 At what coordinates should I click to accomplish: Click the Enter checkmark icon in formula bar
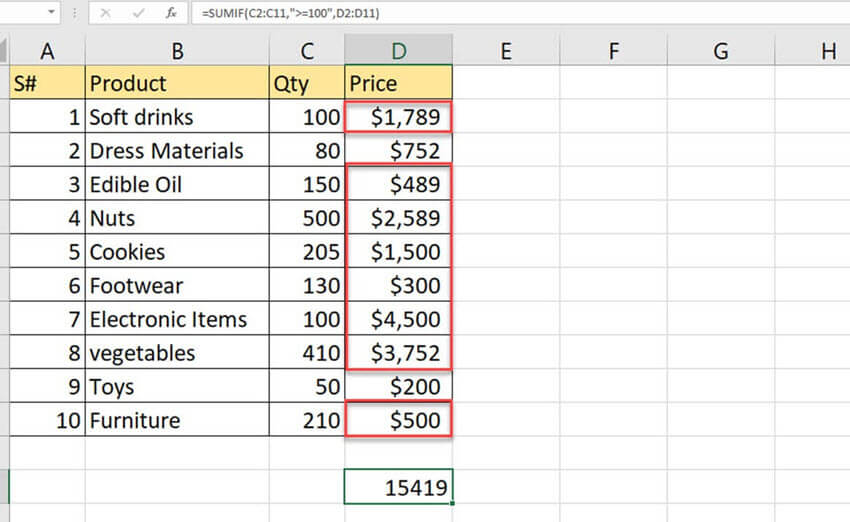coord(141,13)
